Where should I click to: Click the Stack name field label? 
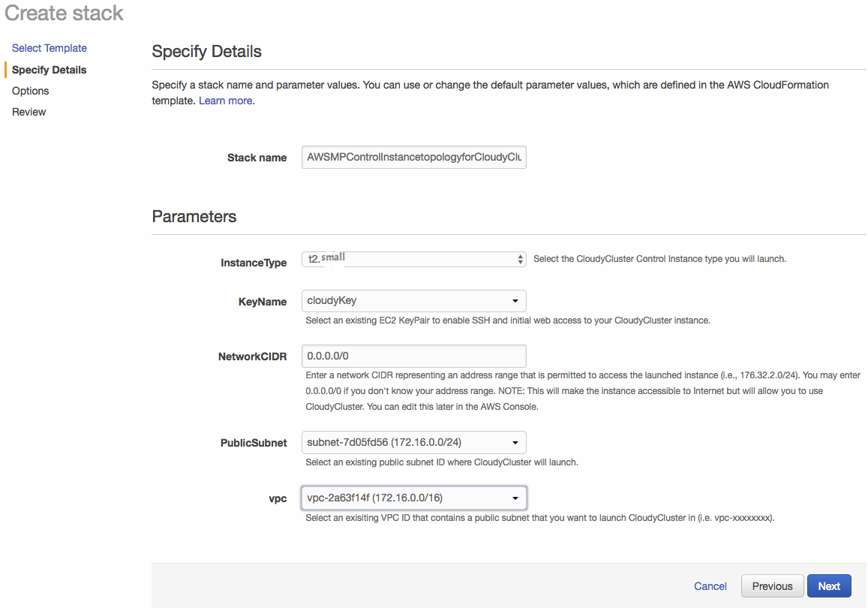[257, 158]
